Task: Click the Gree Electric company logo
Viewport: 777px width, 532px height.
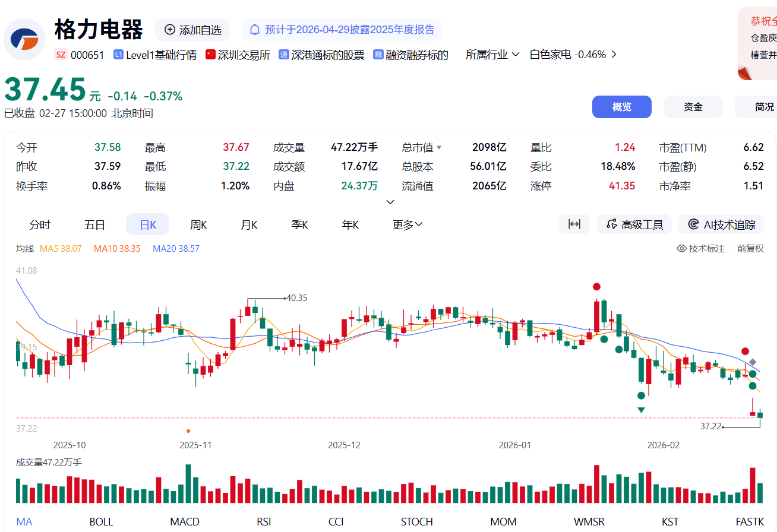Action: (x=24, y=39)
